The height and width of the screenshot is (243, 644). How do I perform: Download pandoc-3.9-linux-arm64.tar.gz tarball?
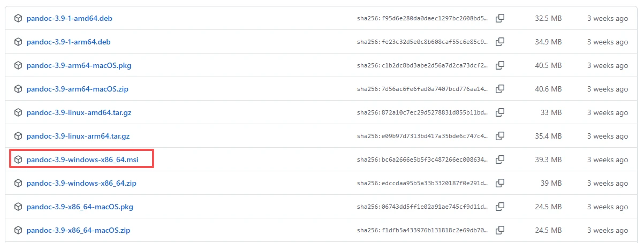coord(78,136)
